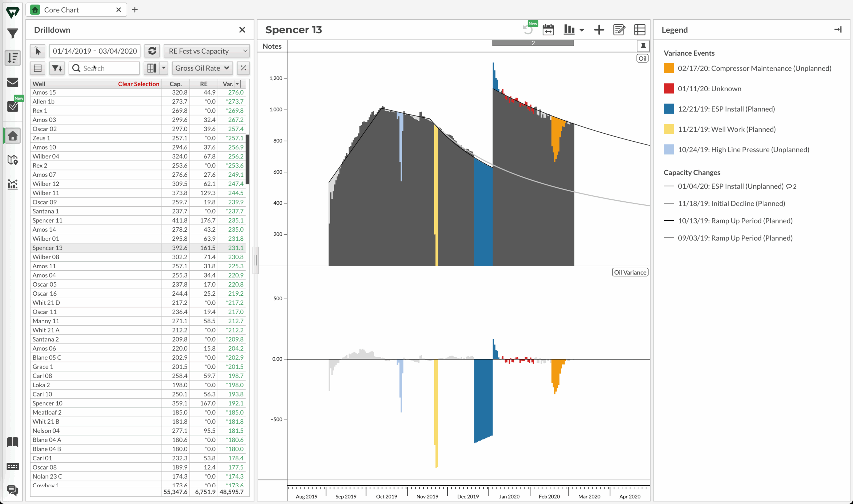The width and height of the screenshot is (853, 504).
Task: Expand the Gross Oil Rate dropdown
Action: click(x=202, y=68)
